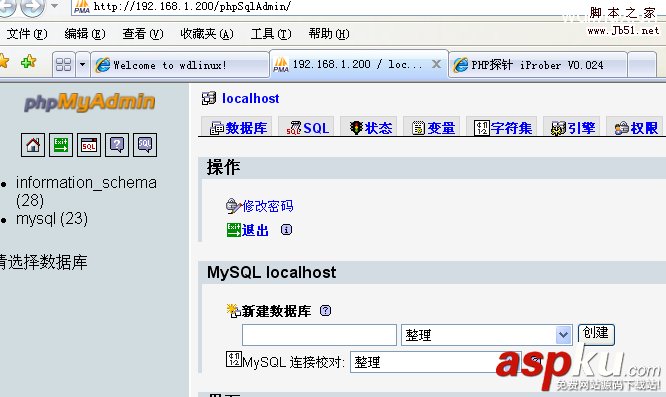This screenshot has height=397, width=666.
Task: Click the 修改密码 link
Action: coord(268,206)
